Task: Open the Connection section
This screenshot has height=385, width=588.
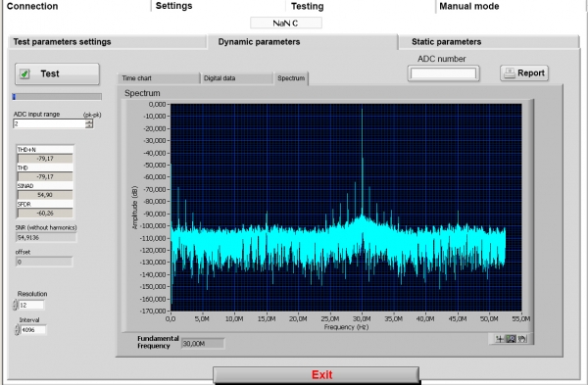Action: click(32, 6)
